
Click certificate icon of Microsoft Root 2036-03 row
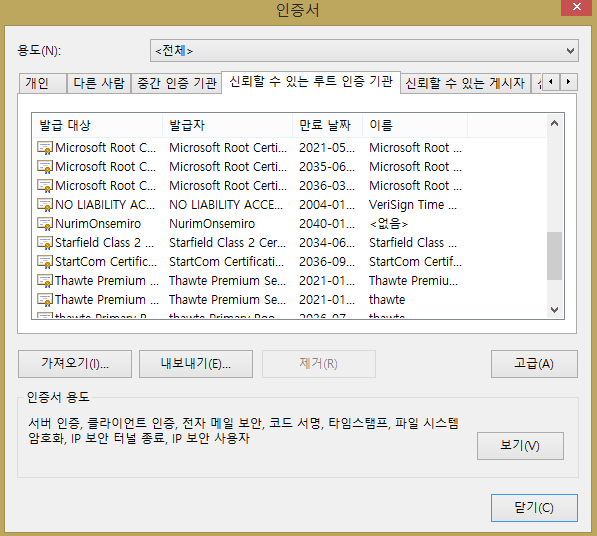click(x=45, y=186)
